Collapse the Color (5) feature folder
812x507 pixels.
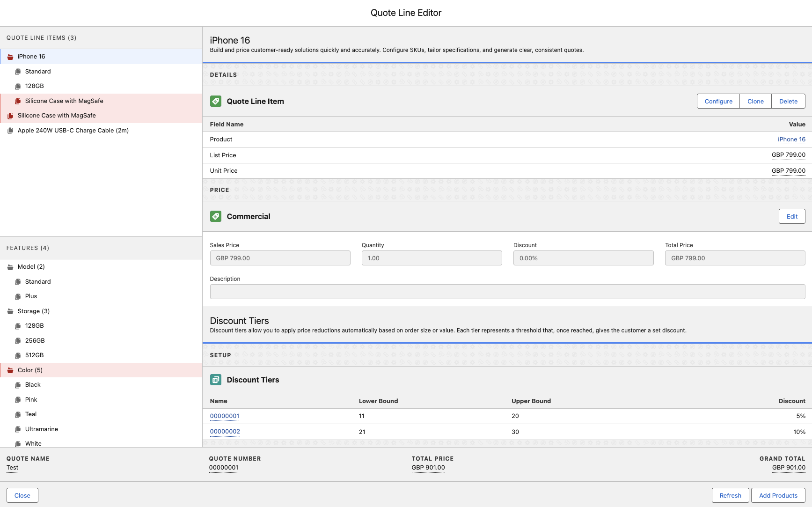10,370
